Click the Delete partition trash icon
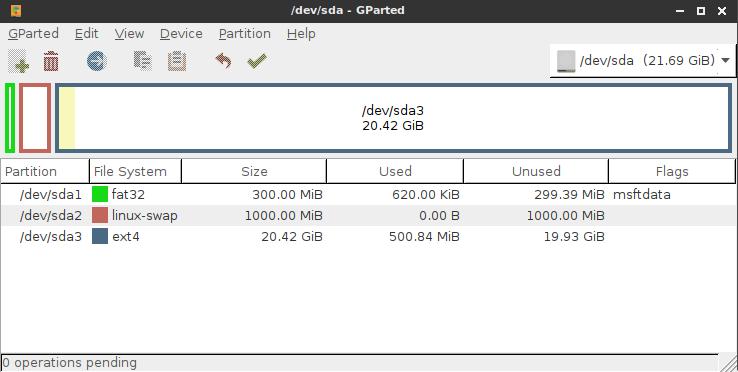 (51, 61)
